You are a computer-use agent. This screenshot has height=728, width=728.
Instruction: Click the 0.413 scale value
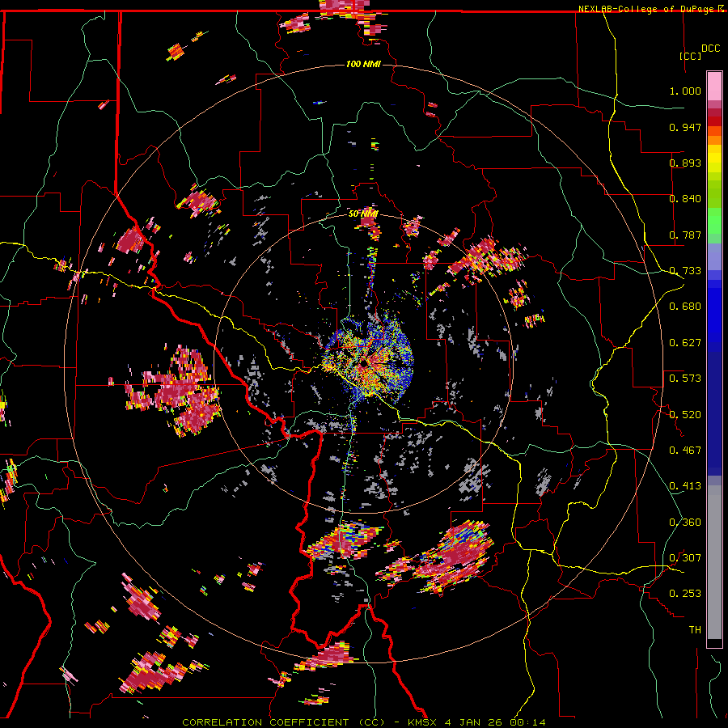pos(685,486)
